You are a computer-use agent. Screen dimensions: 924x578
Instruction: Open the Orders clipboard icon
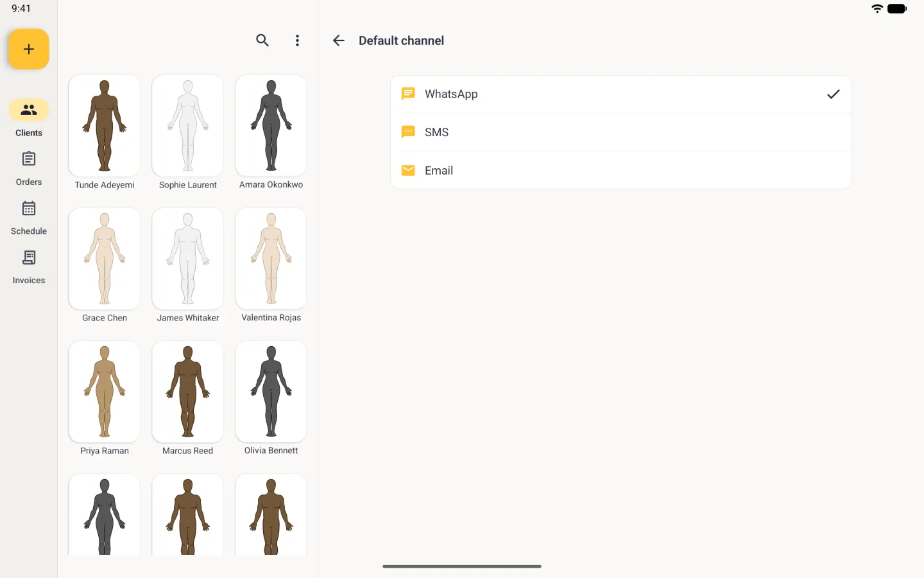(29, 159)
